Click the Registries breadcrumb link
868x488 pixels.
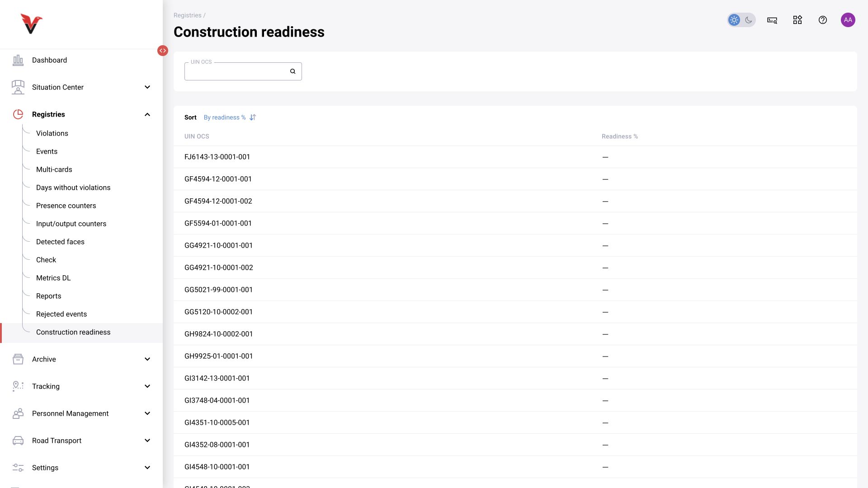[187, 15]
